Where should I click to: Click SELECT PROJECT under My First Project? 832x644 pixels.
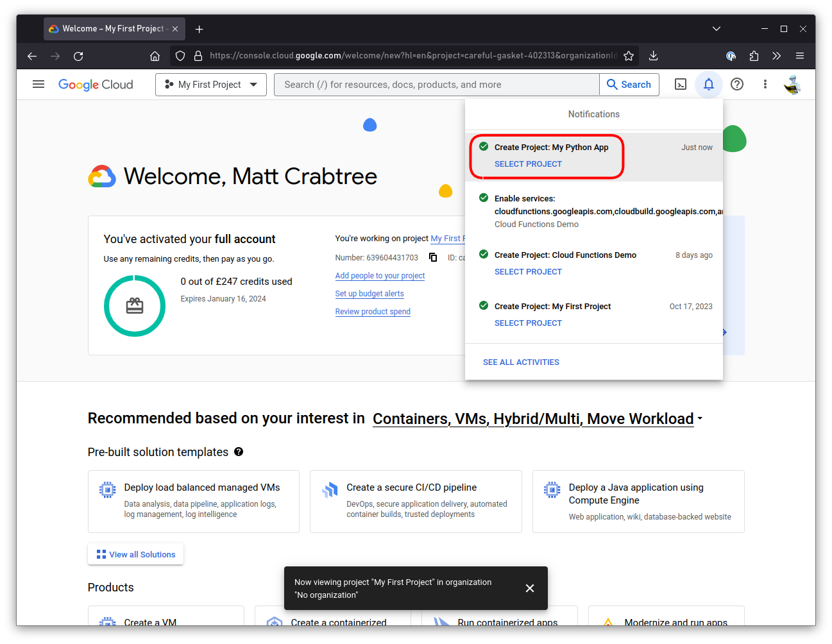[x=528, y=323]
